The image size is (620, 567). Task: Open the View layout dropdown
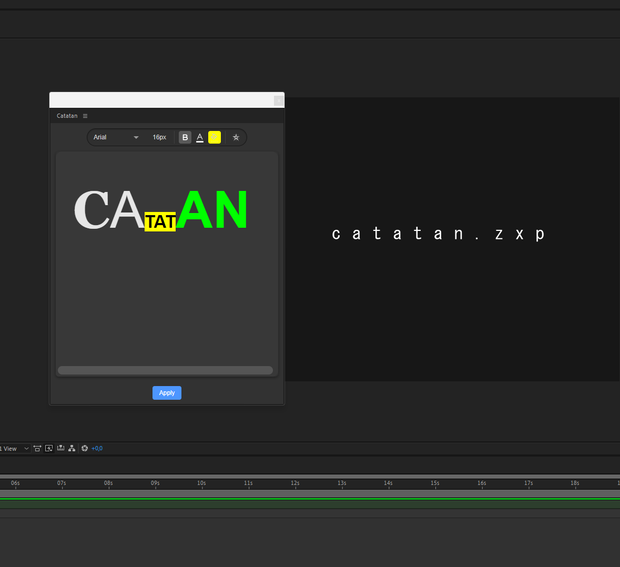(15, 448)
